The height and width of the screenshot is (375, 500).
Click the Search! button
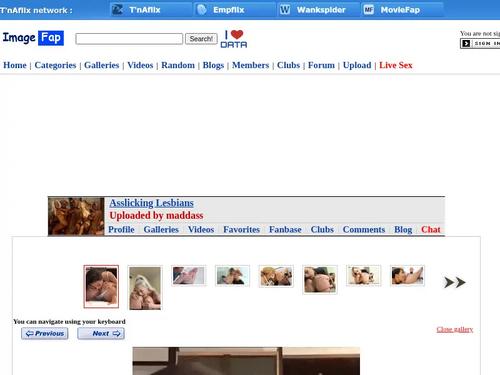click(201, 39)
